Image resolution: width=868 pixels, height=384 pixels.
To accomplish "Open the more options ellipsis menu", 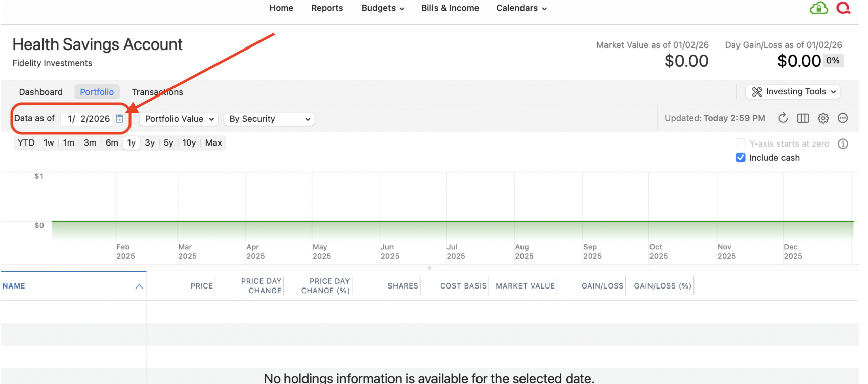I will pos(843,118).
